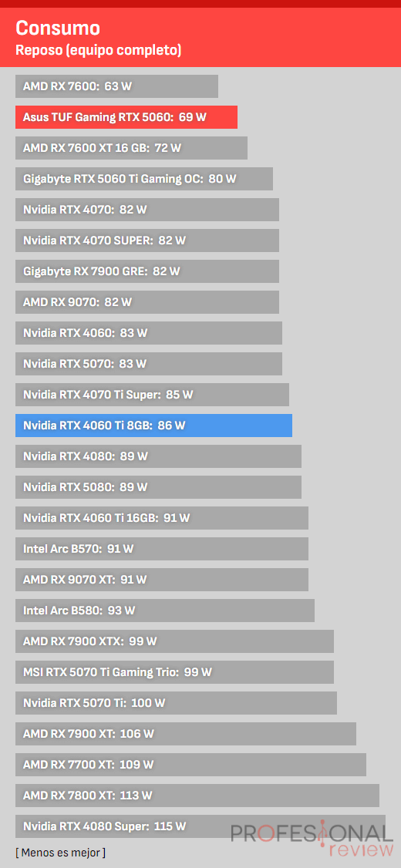Click the Menos es mejor note

point(60,852)
